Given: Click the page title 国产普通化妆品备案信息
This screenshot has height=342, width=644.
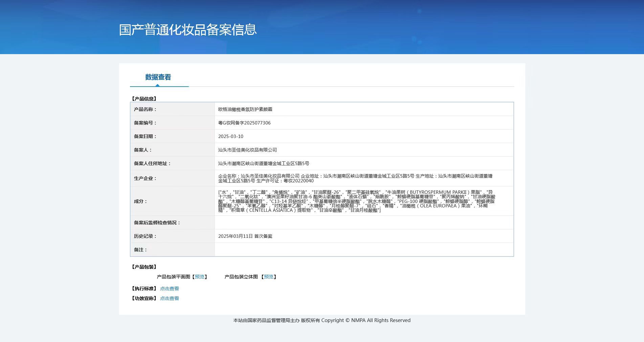Looking at the screenshot, I should tap(188, 30).
